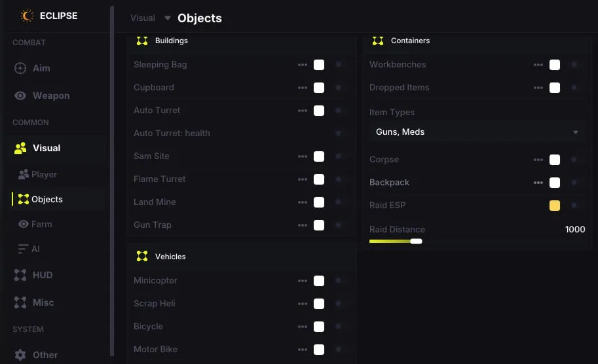Open Other settings gear icon
This screenshot has height=364, width=598.
[x=20, y=355]
